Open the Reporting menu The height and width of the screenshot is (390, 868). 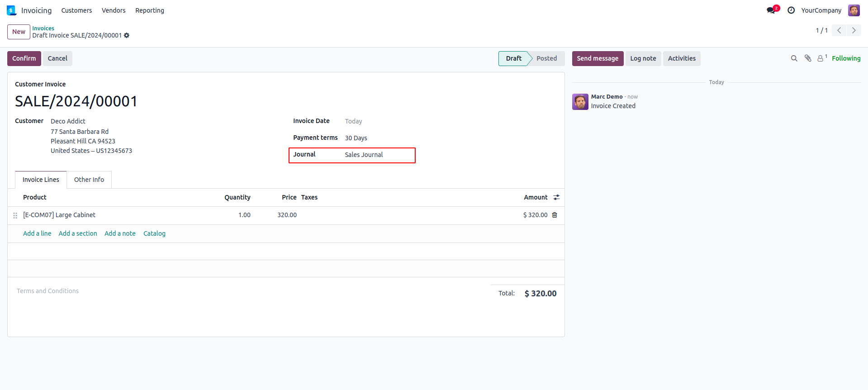tap(150, 10)
